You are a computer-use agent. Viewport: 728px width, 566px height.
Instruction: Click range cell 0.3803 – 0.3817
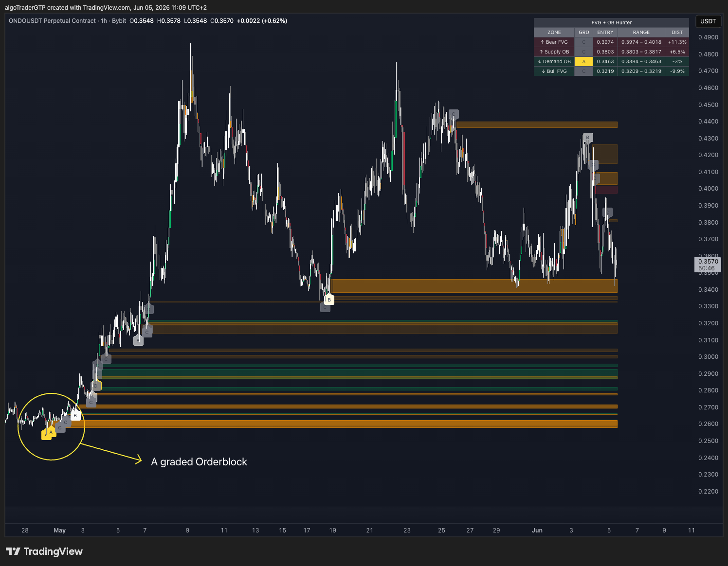point(641,52)
